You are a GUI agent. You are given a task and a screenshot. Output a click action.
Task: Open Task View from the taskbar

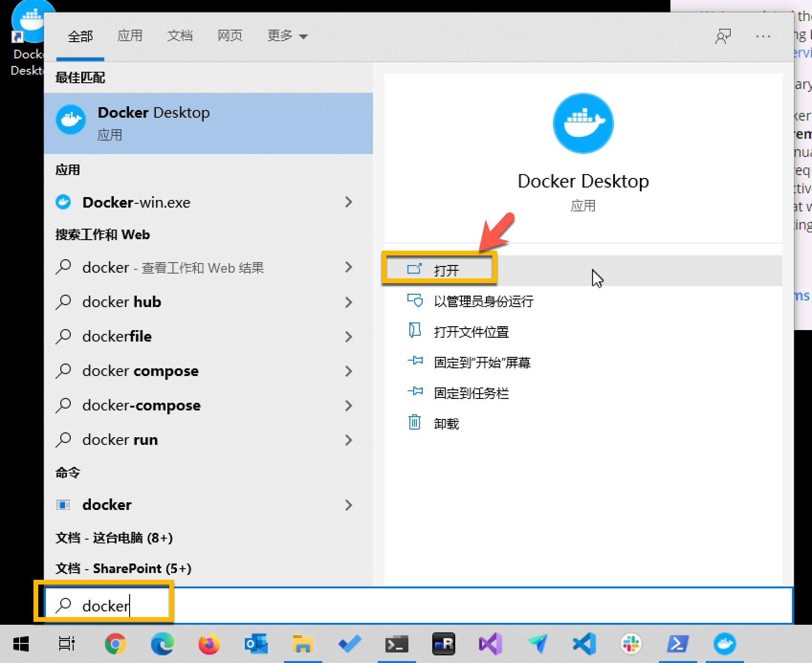tap(66, 644)
